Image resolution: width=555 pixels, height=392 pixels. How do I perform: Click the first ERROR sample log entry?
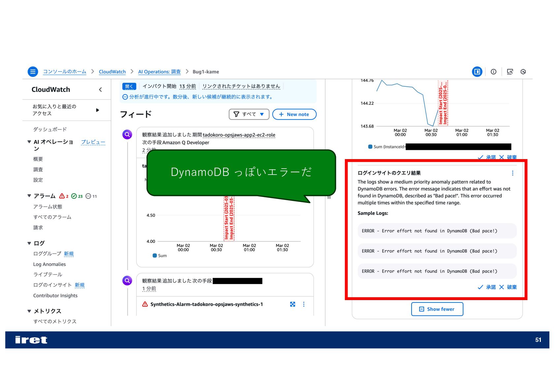click(x=437, y=231)
